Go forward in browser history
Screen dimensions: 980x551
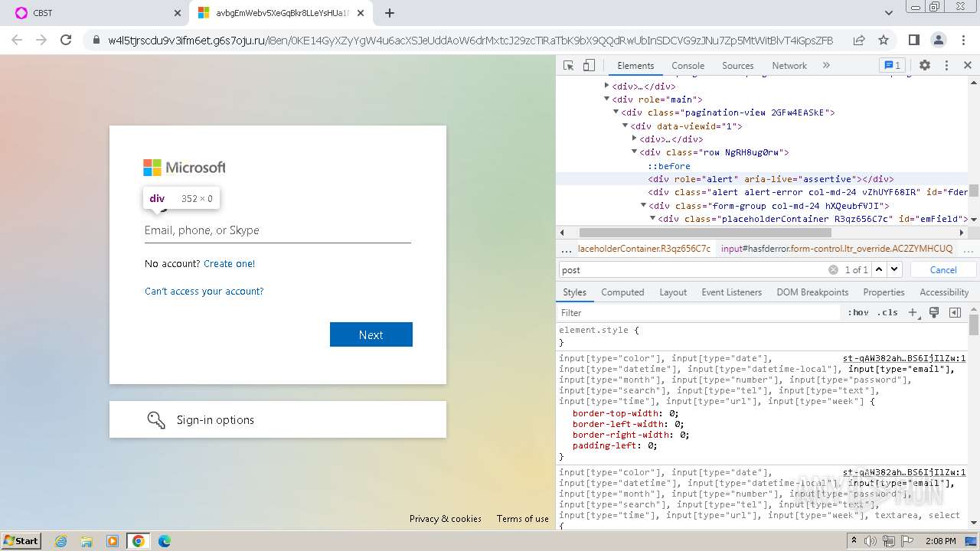tap(41, 40)
